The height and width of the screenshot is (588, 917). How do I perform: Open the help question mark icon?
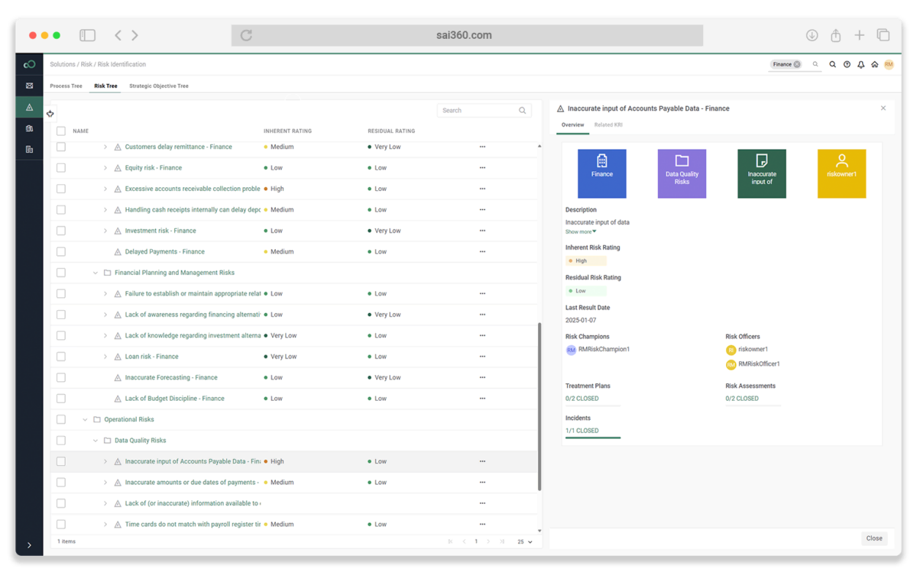pyautogui.click(x=847, y=65)
